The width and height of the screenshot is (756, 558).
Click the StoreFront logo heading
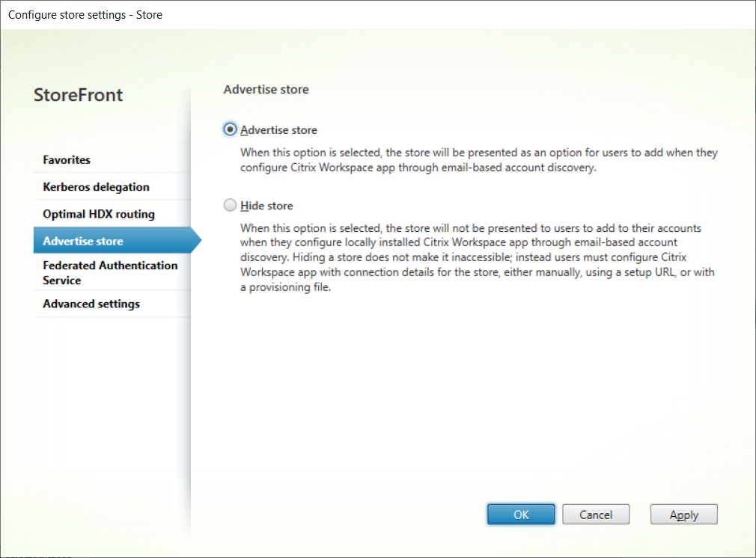tap(78, 95)
